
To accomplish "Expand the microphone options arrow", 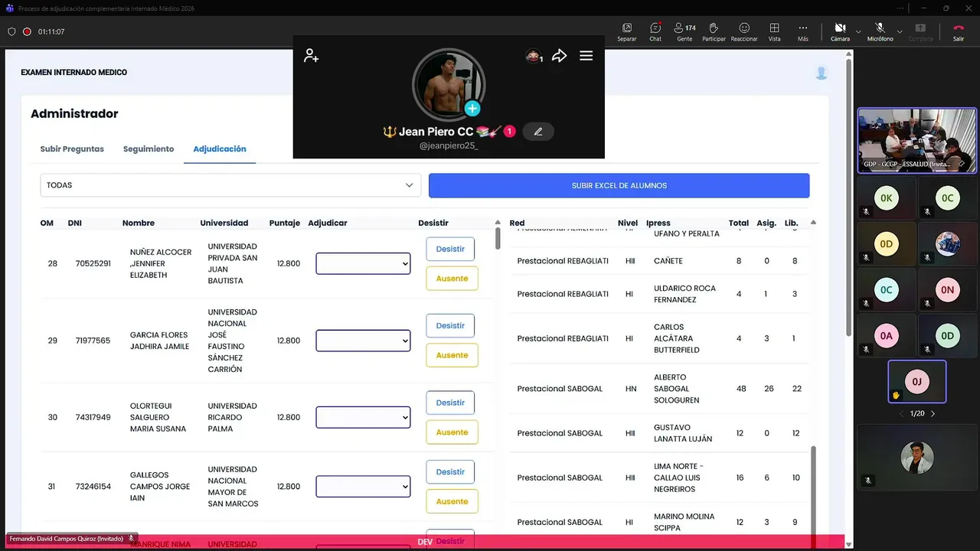I will click(x=899, y=32).
